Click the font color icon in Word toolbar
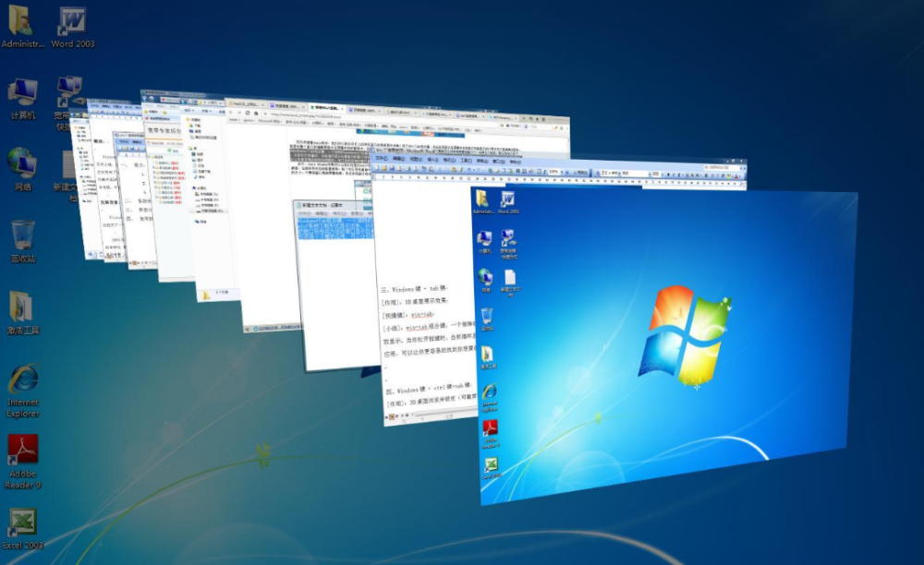924x565 pixels. (x=736, y=176)
